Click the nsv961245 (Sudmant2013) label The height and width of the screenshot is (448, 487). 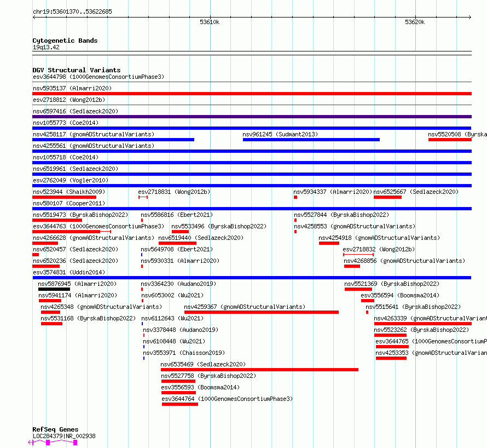(x=280, y=134)
